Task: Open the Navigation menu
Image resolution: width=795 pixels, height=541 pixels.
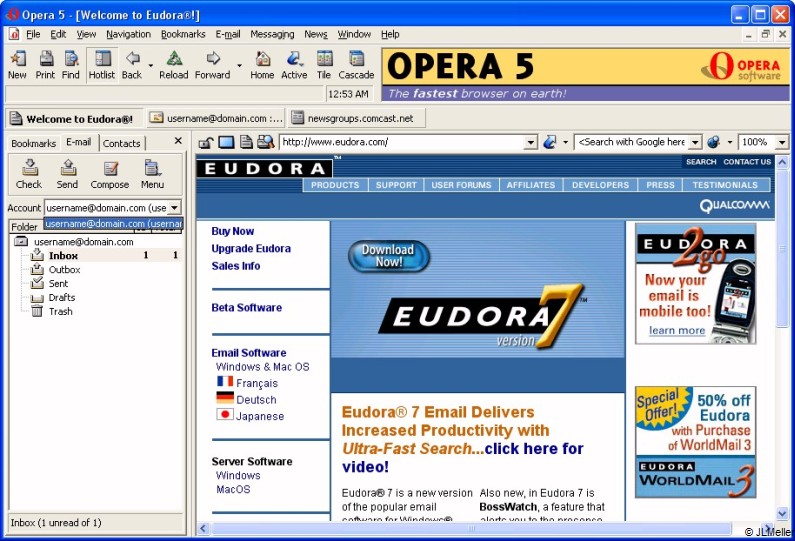Action: [x=128, y=34]
